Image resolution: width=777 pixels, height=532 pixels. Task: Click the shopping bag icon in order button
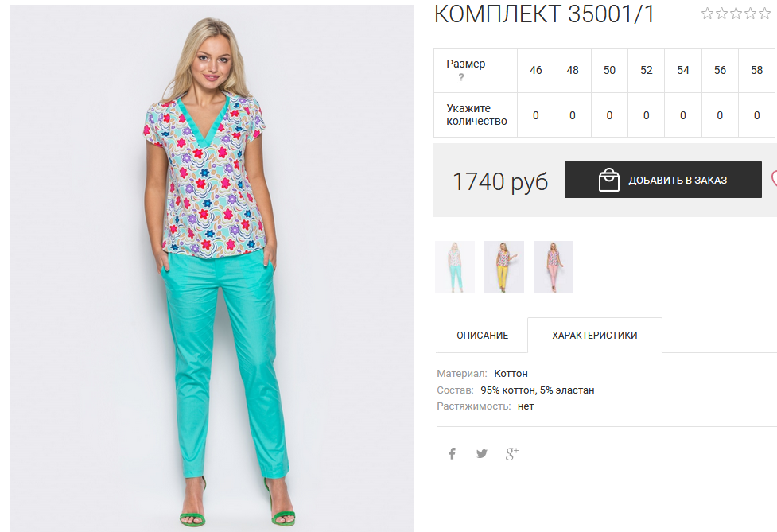point(609,180)
